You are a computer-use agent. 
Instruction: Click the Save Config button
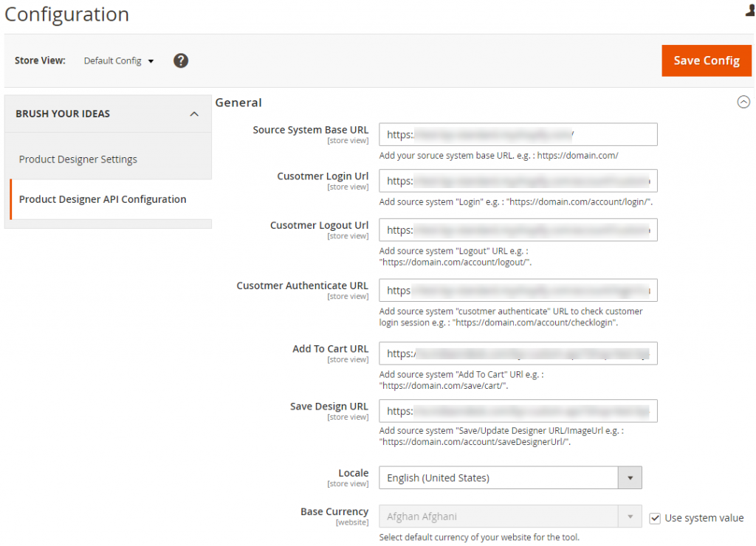(x=706, y=61)
